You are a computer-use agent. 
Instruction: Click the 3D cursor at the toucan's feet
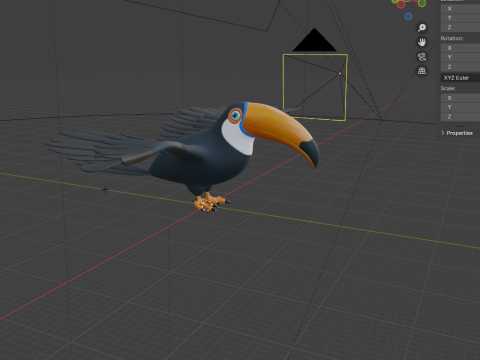pyautogui.click(x=206, y=206)
